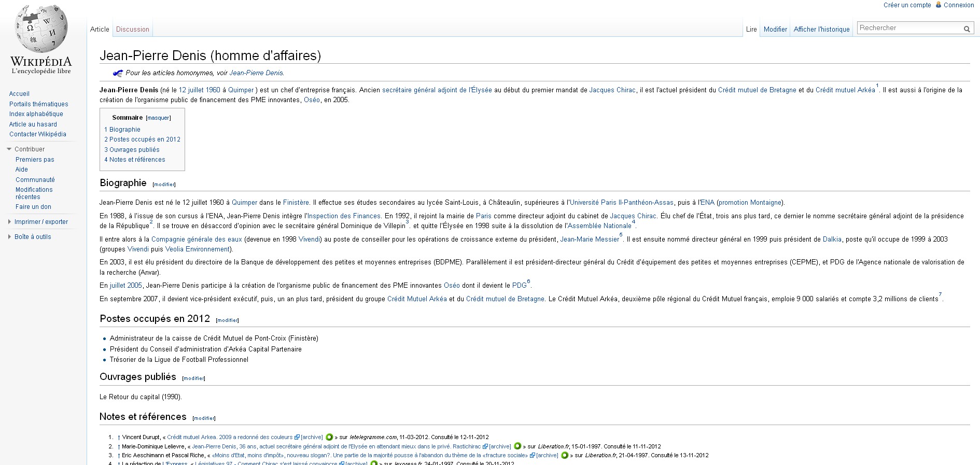The height and width of the screenshot is (465, 980).
Task: Click green wikiwix icon in reference 3
Action: (565, 455)
